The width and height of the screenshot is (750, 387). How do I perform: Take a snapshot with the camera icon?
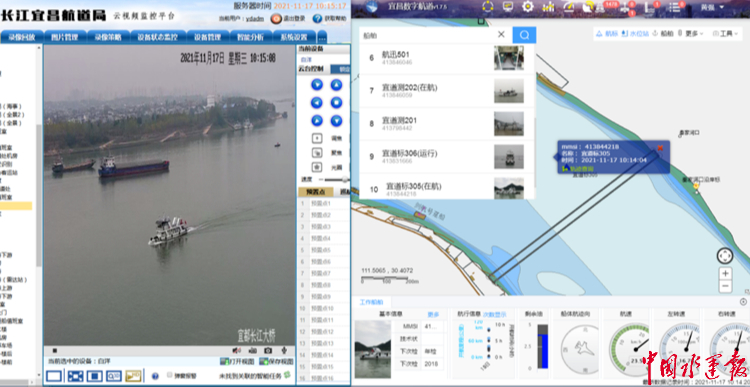point(268,351)
